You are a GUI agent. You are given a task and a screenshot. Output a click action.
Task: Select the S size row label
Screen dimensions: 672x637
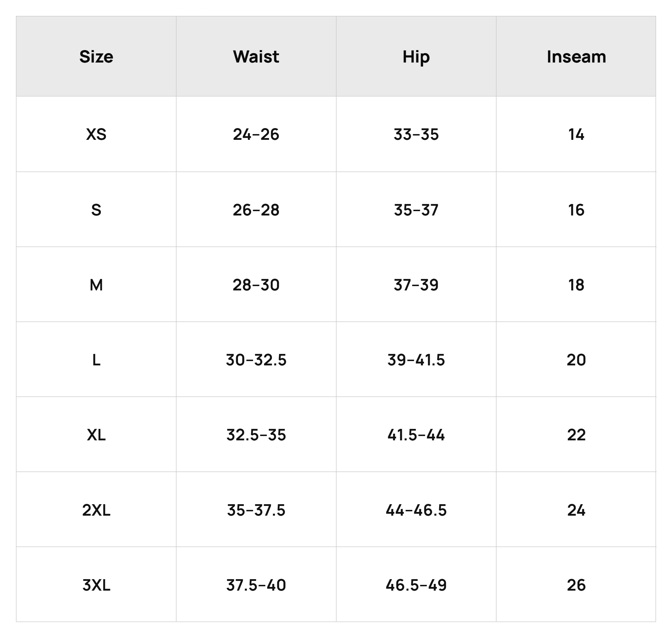point(96,210)
